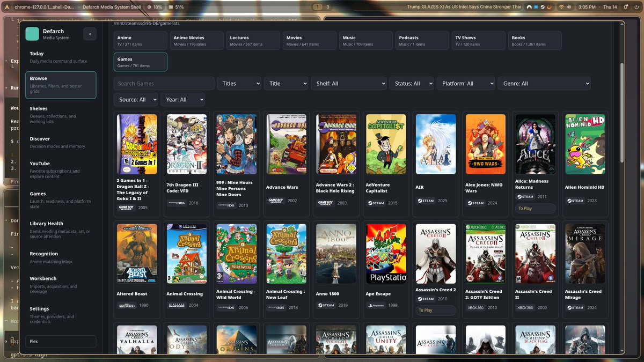Open Library Health in the sidebar
This screenshot has height=362, width=644.
pos(61,230)
